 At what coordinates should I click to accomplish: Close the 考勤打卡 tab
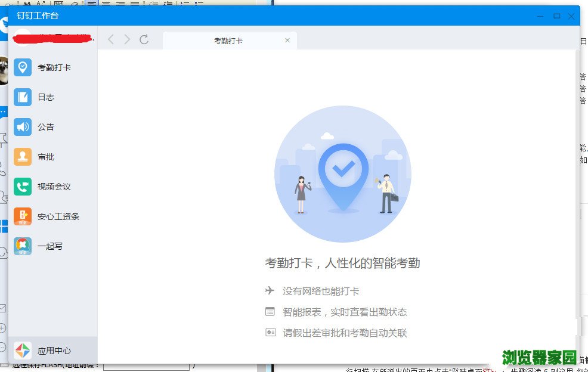[287, 40]
